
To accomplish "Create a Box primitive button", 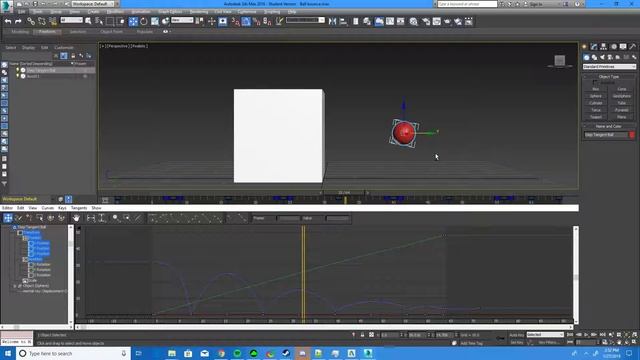I will coord(596,89).
